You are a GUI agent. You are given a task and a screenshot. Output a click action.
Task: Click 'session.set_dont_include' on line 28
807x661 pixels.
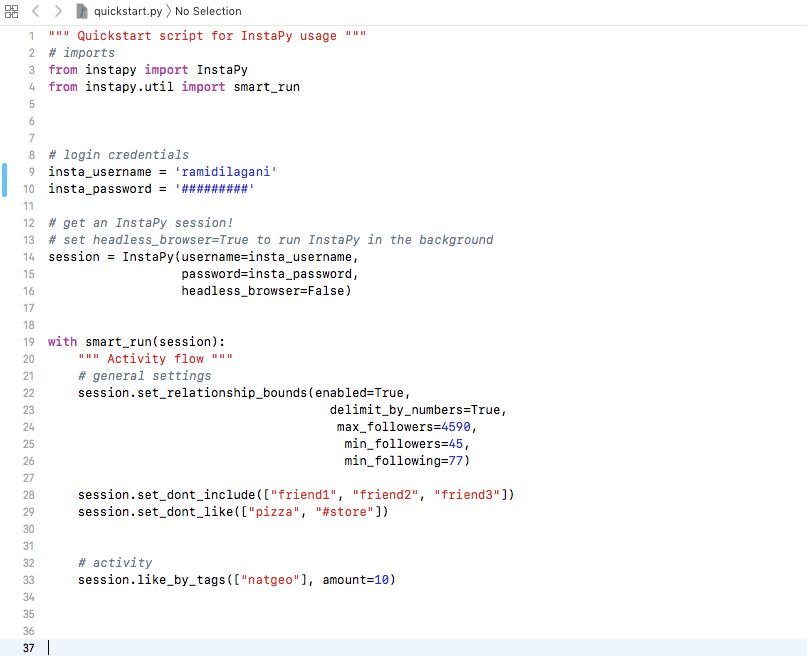(x=167, y=495)
